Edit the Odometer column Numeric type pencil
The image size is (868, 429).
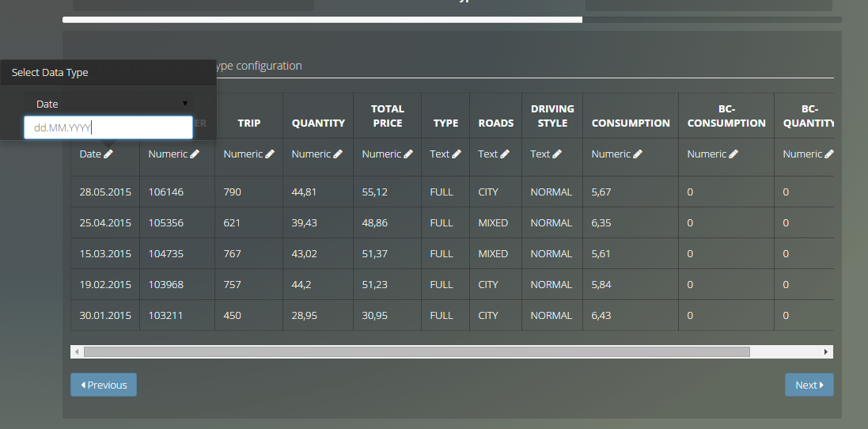pyautogui.click(x=195, y=154)
